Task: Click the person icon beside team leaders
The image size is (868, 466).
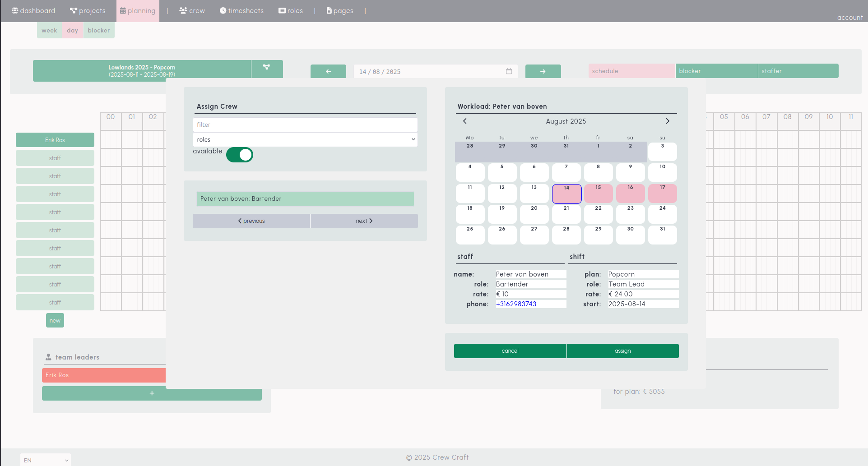Action: coord(48,357)
